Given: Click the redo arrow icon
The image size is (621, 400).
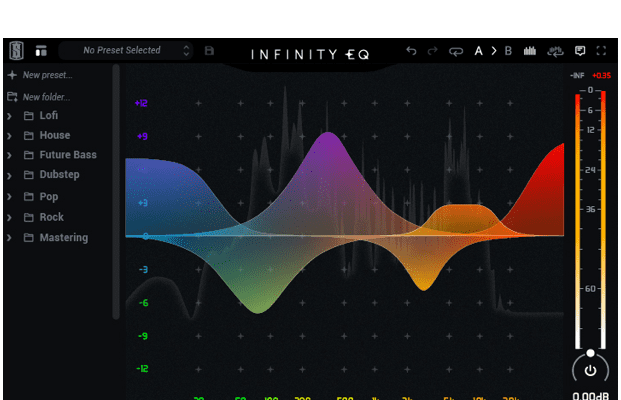Looking at the screenshot, I should coord(433,50).
